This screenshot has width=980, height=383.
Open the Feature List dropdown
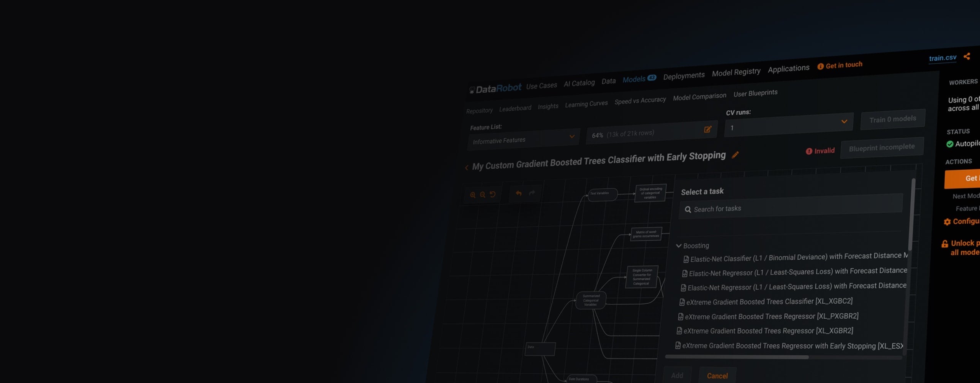tap(523, 139)
